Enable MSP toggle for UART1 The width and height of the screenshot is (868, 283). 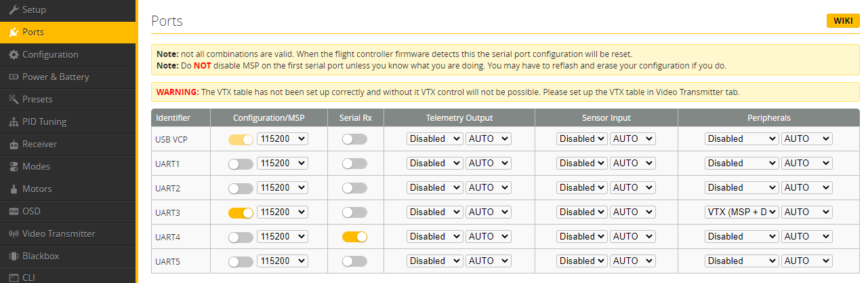coord(241,164)
